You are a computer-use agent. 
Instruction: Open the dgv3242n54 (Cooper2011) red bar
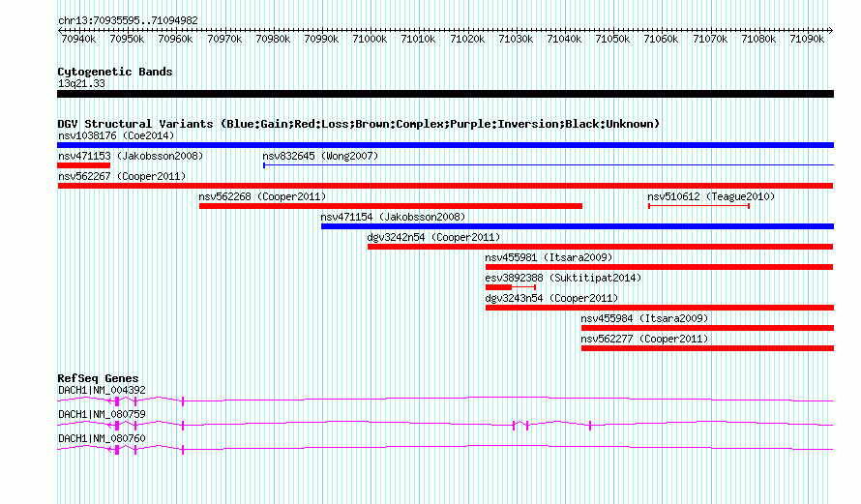click(x=600, y=247)
